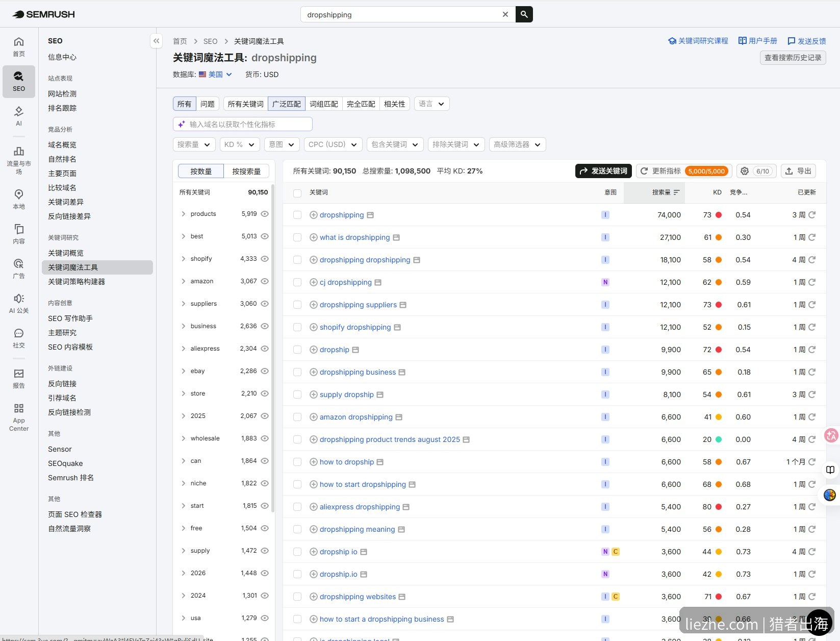
Task: Click the Semrush logo
Action: [x=43, y=14]
